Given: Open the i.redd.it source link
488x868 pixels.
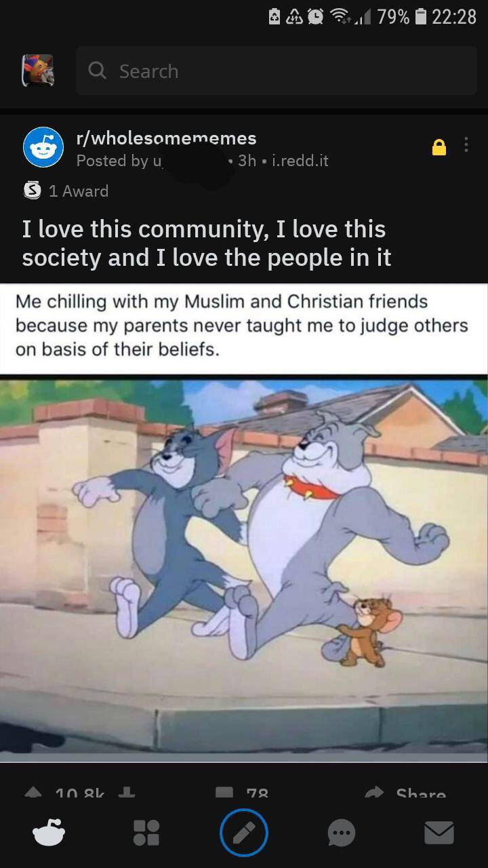Looking at the screenshot, I should pyautogui.click(x=300, y=161).
